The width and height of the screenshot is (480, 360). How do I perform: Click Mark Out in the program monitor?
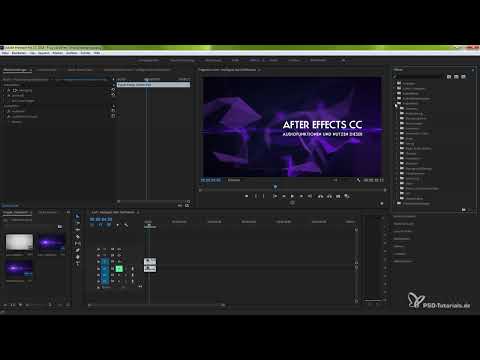point(263,196)
